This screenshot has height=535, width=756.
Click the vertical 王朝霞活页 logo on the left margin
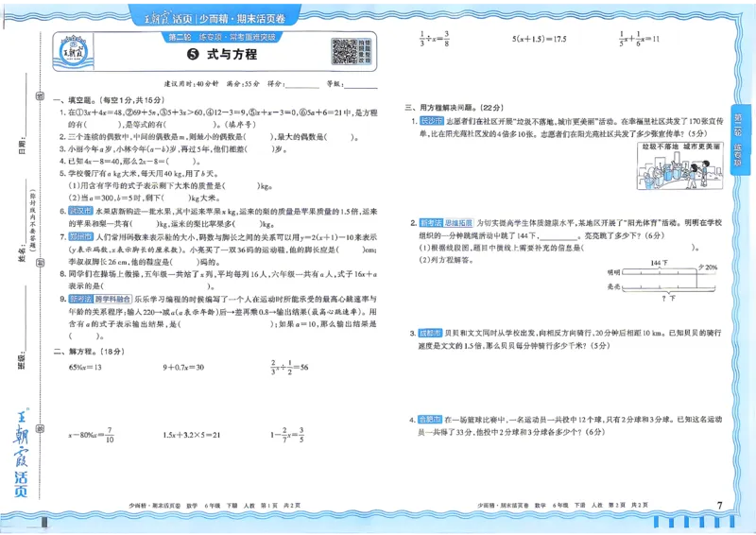coord(21,453)
